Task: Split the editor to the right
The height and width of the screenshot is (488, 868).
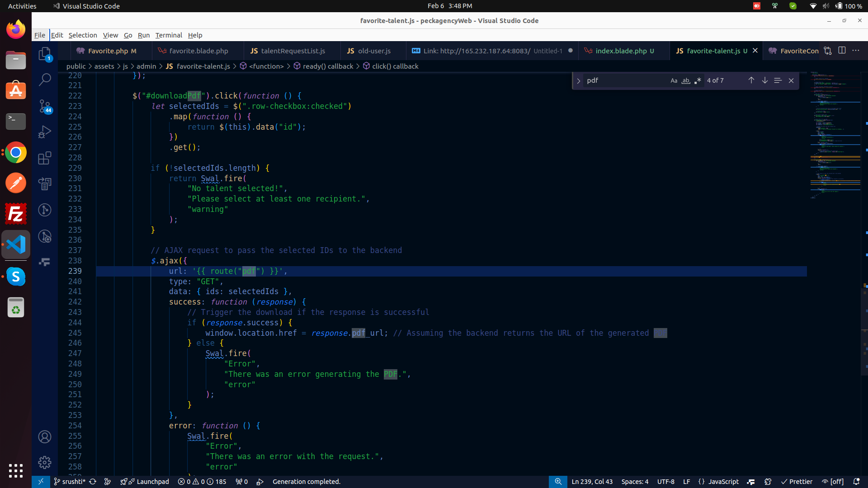Action: (x=842, y=51)
